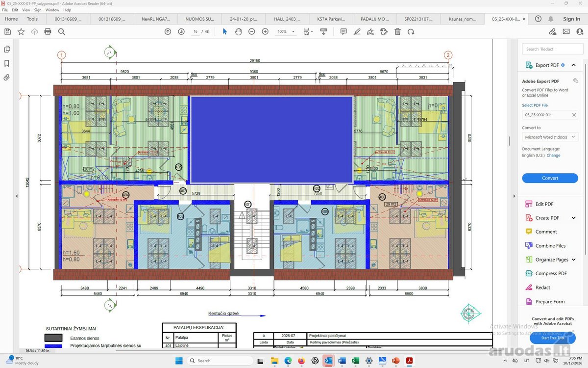Print the document
The width and height of the screenshot is (588, 368).
(x=48, y=31)
